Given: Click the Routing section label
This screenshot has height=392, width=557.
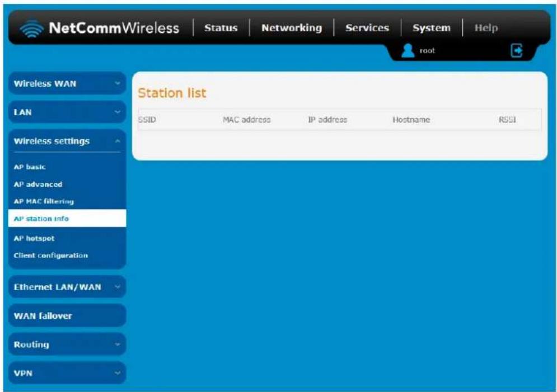Looking at the screenshot, I should click(31, 344).
